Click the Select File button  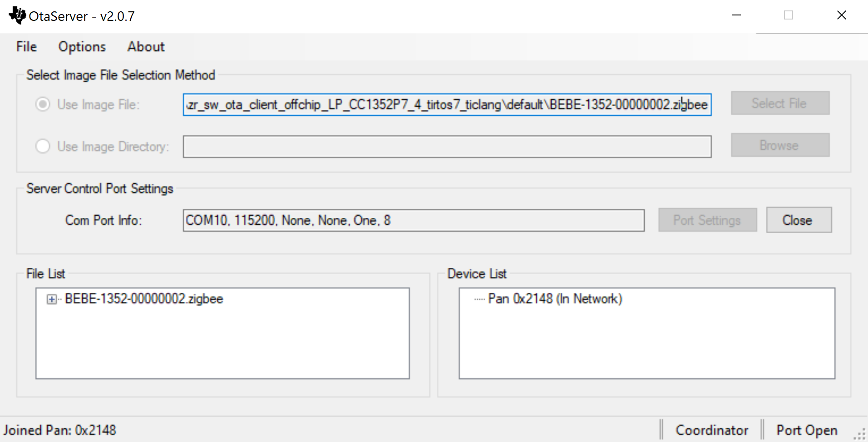[x=780, y=103]
